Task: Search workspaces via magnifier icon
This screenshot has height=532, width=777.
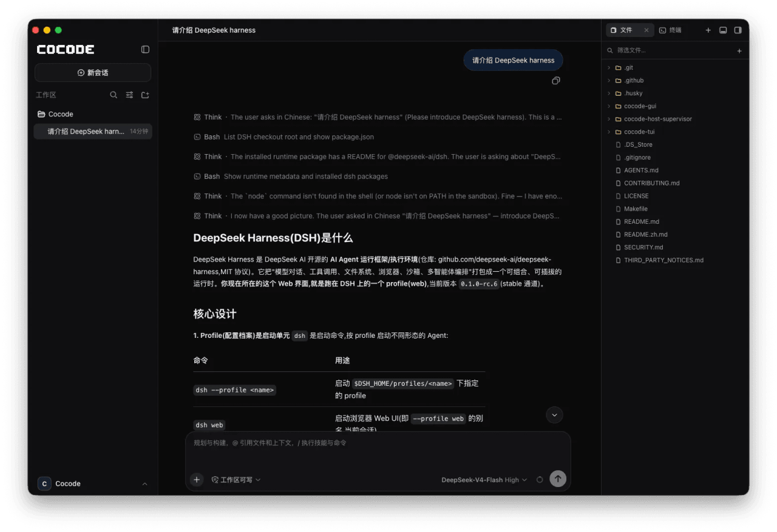Action: pyautogui.click(x=114, y=95)
